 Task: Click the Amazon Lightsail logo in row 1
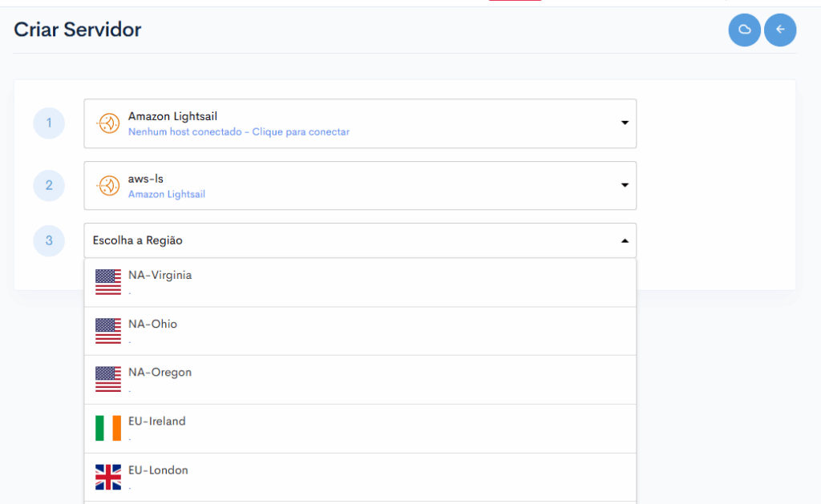click(109, 123)
